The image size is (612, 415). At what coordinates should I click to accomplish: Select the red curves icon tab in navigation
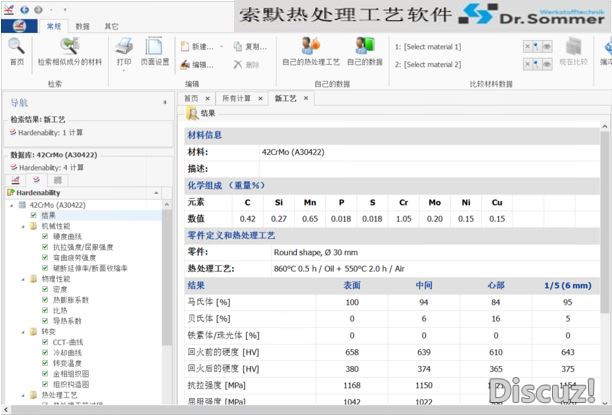point(37,180)
